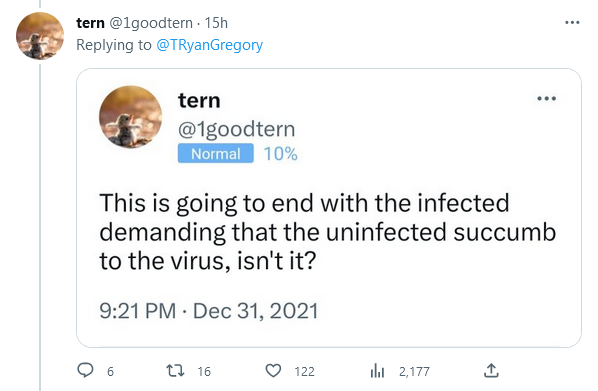Screen dimensions: 598x391
Task: Open tern's small profile avatar in thread
Action: [x=40, y=36]
